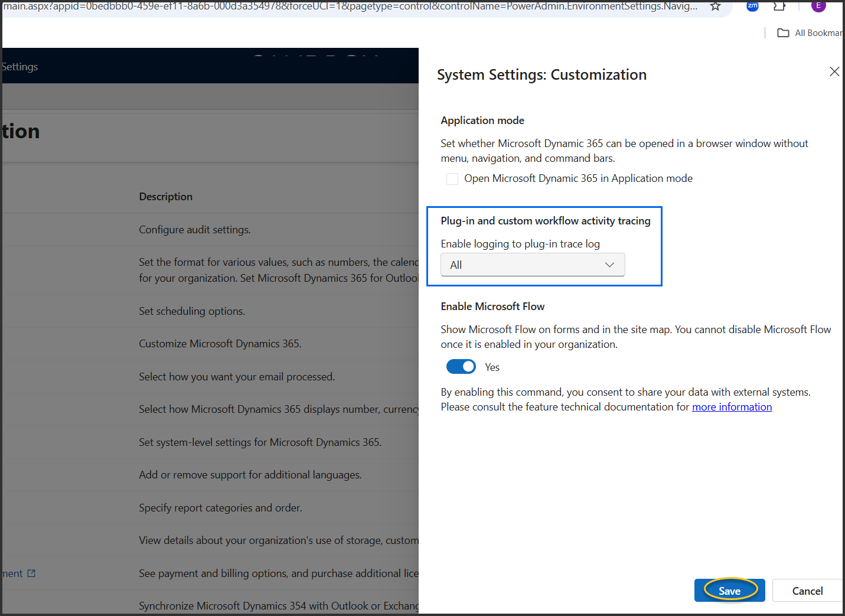
Task: Open the purple profile avatar E
Action: (818, 6)
